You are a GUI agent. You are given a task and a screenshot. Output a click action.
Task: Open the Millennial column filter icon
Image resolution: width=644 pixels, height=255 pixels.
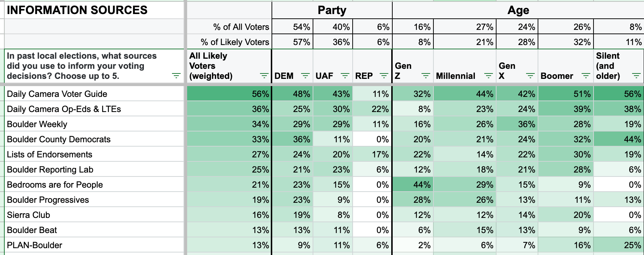tap(489, 76)
